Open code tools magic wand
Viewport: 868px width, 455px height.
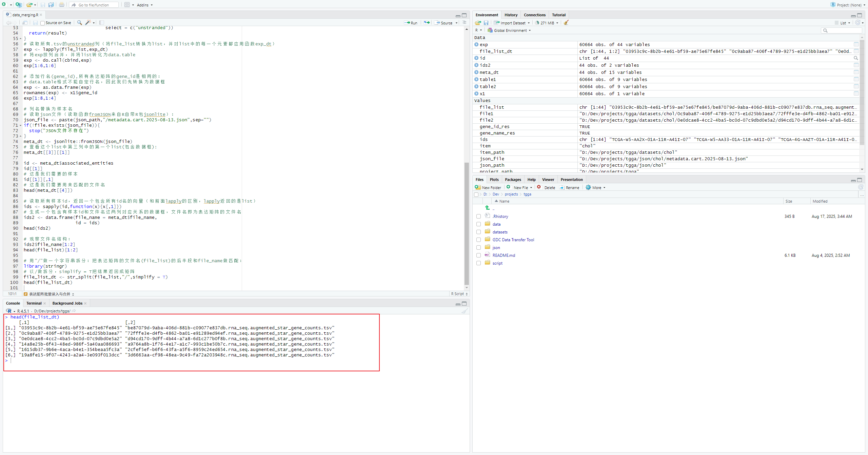pyautogui.click(x=88, y=22)
